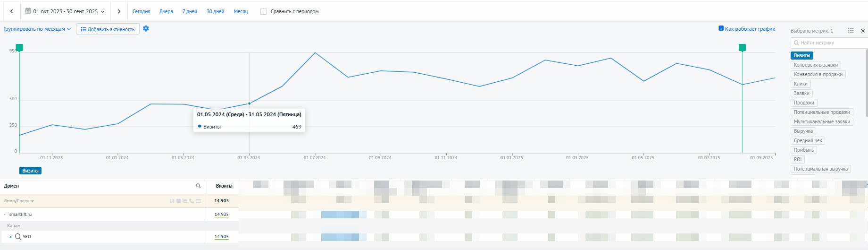This screenshot has height=250, width=868.
Task: Toggle the 'Конверсия в заявки' metric on
Action: [x=816, y=65]
